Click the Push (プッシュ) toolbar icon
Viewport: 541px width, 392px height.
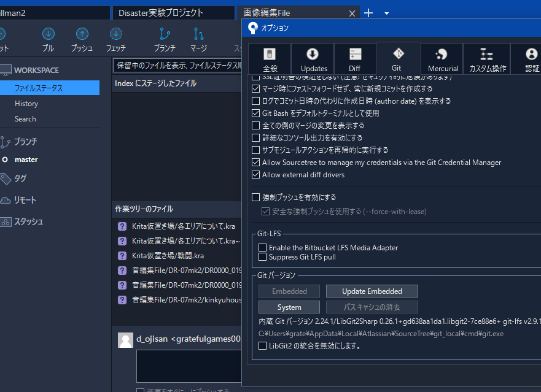tap(82, 34)
